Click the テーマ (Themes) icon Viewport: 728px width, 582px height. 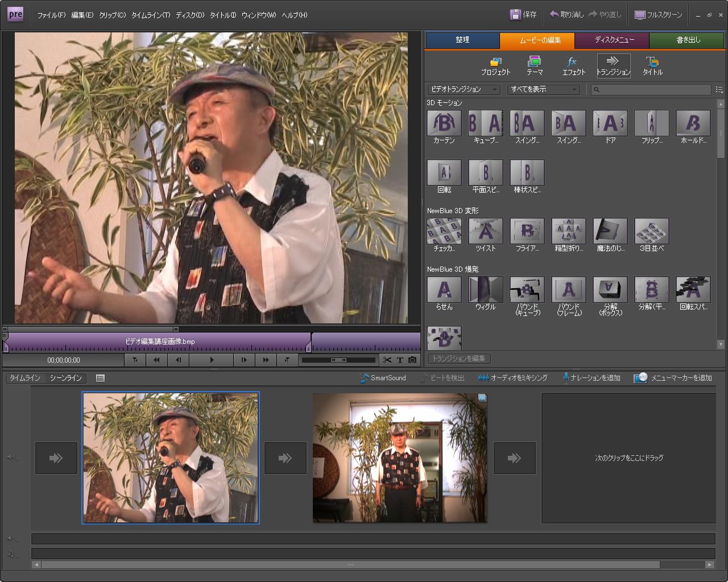point(534,66)
